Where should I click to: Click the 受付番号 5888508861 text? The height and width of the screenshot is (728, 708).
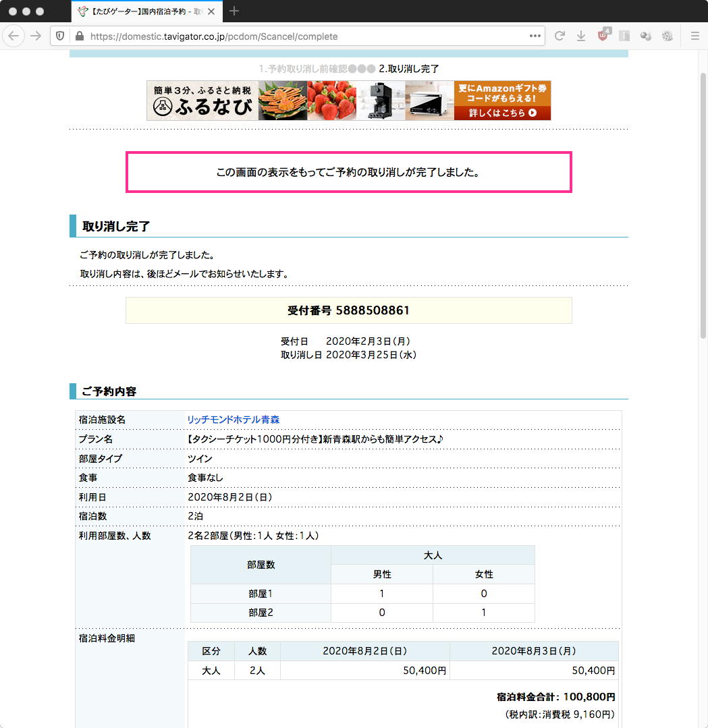348,310
